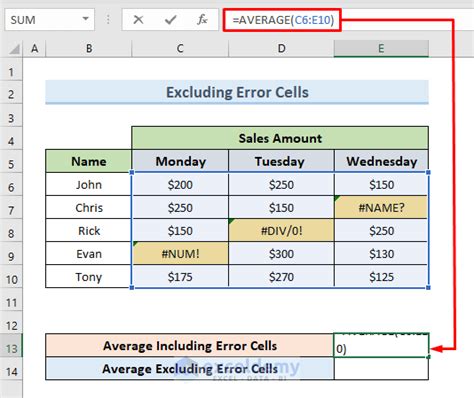Select John's Monday value $200
Screen dimensions: 474x398
[180, 184]
